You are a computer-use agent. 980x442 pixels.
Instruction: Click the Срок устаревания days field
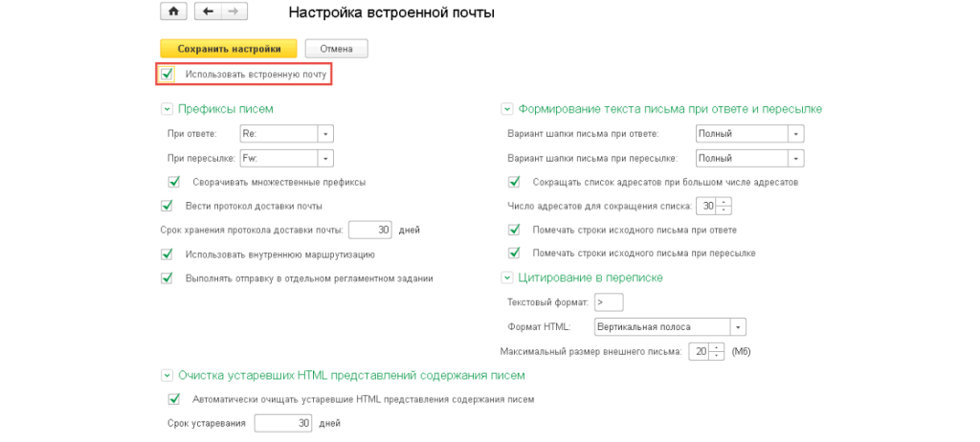[x=284, y=423]
